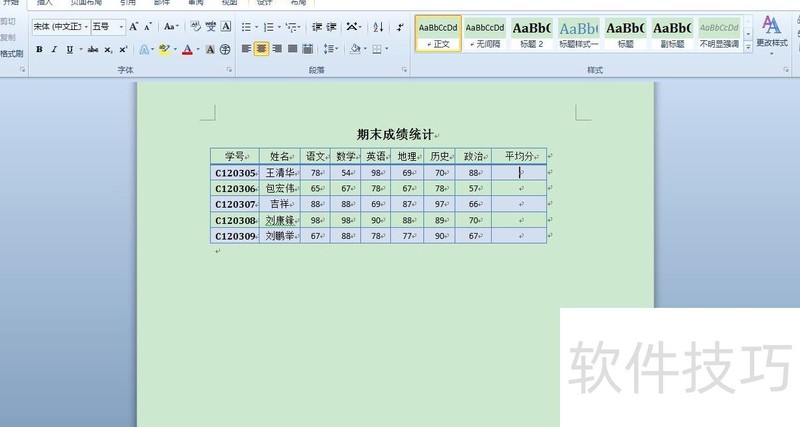Toggle Superscript (x²)
The width and height of the screenshot is (800, 427).
click(123, 49)
